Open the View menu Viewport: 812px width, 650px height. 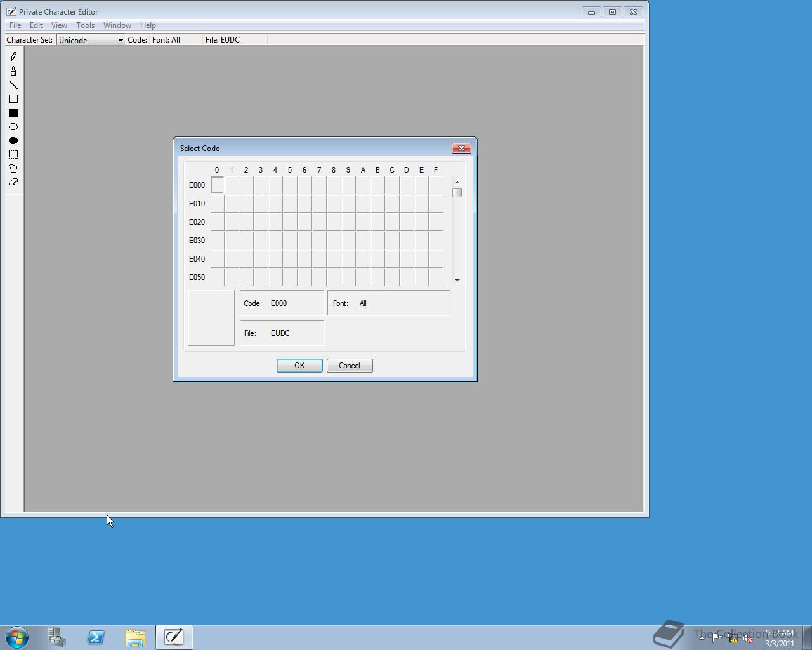(59, 25)
